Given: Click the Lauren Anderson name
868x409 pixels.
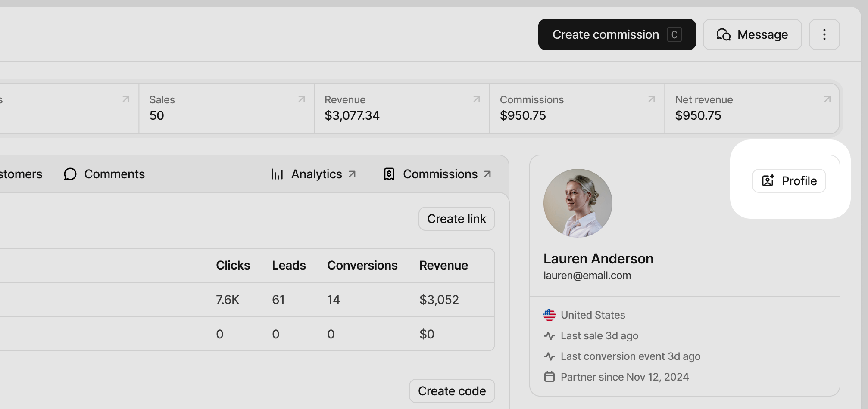Looking at the screenshot, I should point(598,259).
